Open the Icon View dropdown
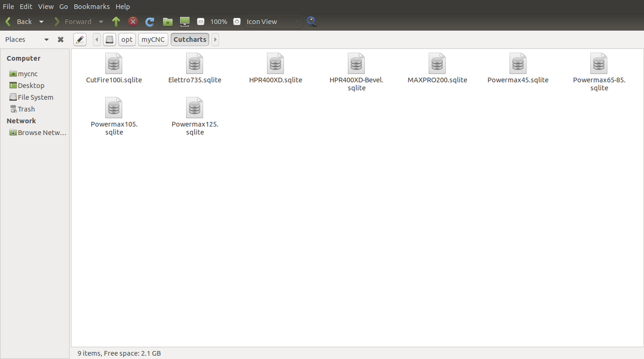This screenshot has height=359, width=644. pyautogui.click(x=273, y=22)
